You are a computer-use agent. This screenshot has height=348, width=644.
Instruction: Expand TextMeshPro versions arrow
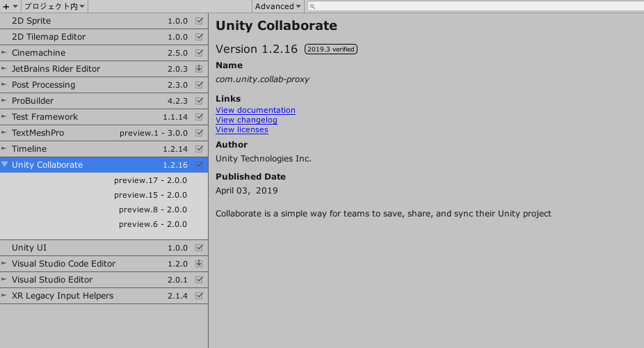pos(4,132)
